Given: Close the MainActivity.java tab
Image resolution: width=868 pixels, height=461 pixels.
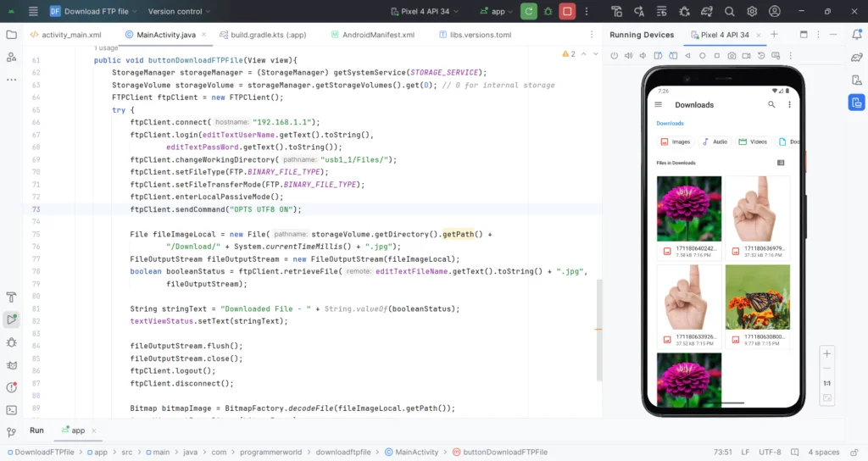Looking at the screenshot, I should 203,34.
